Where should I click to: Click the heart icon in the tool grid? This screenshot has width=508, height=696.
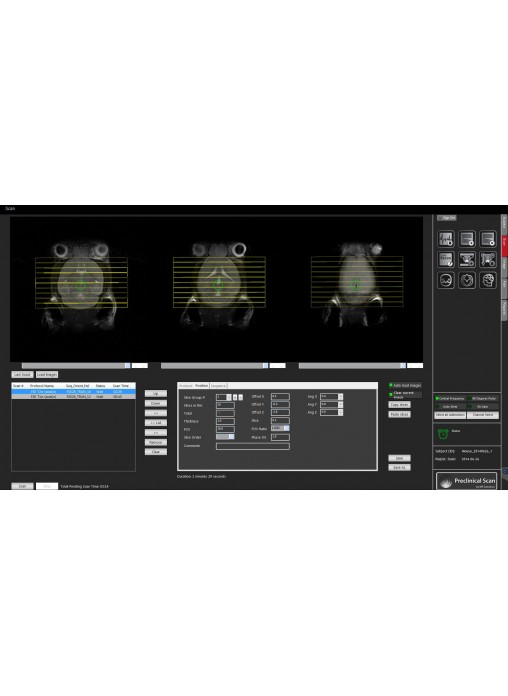(x=467, y=281)
